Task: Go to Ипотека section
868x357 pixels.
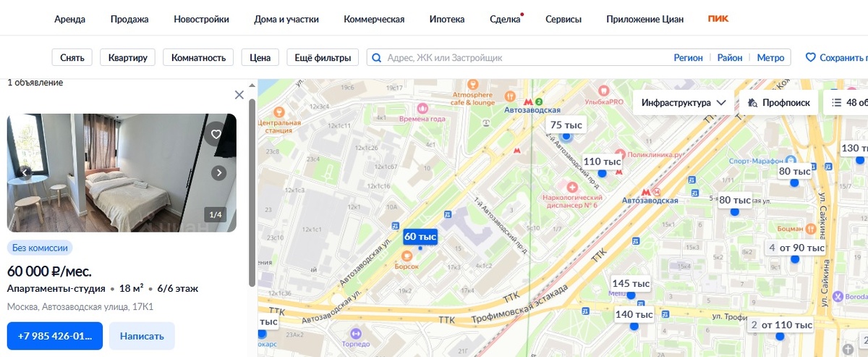Action: point(447,20)
